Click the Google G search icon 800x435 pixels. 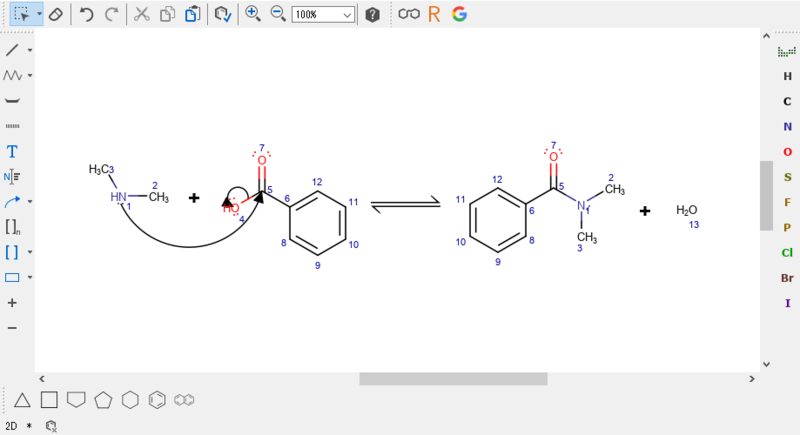pyautogui.click(x=459, y=14)
